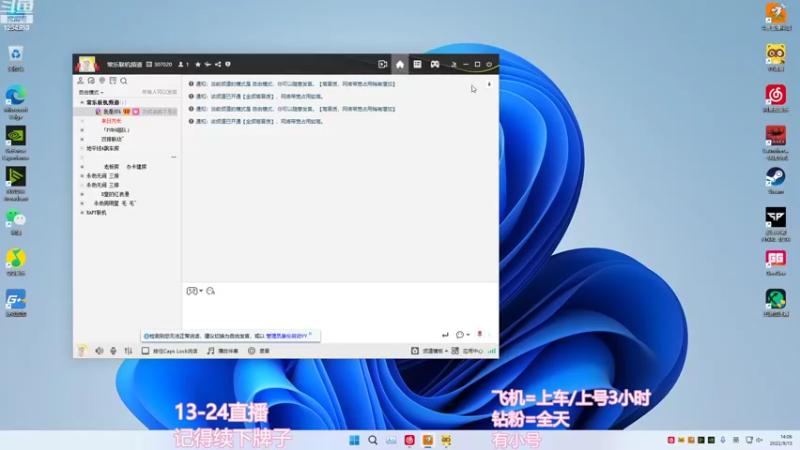This screenshot has height=450, width=800.
Task: Dismiss the speech warning tip bar
Action: pos(310,334)
